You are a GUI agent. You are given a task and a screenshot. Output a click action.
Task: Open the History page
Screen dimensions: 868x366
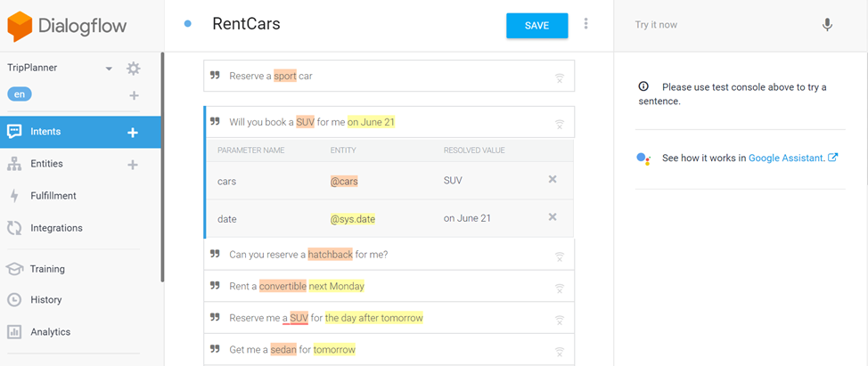pyautogui.click(x=45, y=300)
